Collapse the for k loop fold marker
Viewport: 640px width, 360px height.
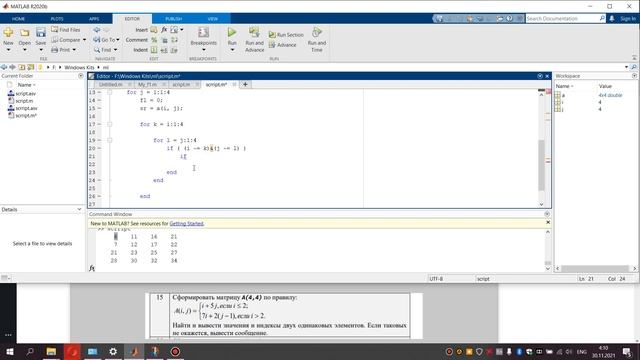point(109,124)
